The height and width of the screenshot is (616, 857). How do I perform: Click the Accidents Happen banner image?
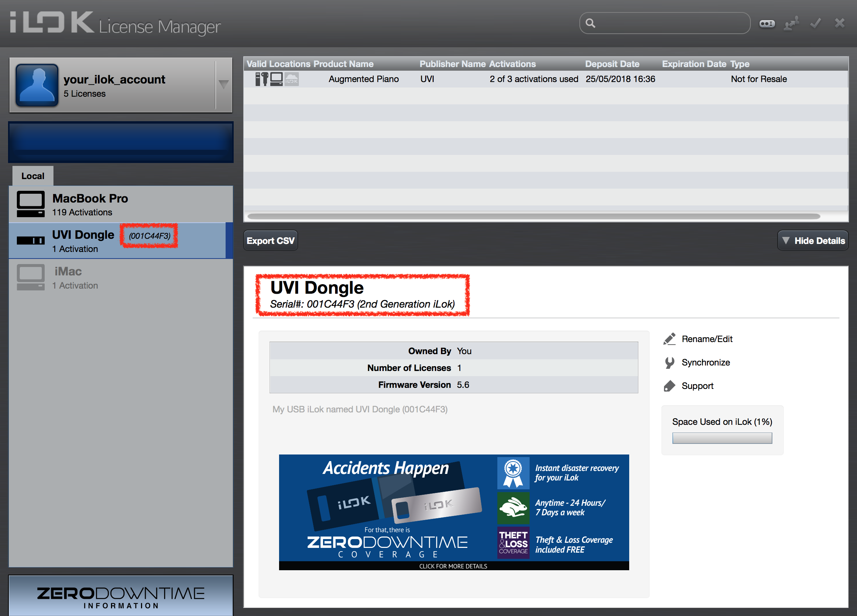454,512
